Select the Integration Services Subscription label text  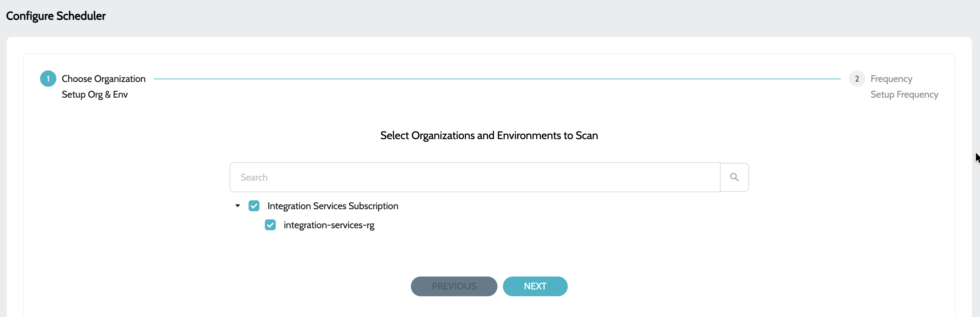click(x=333, y=206)
